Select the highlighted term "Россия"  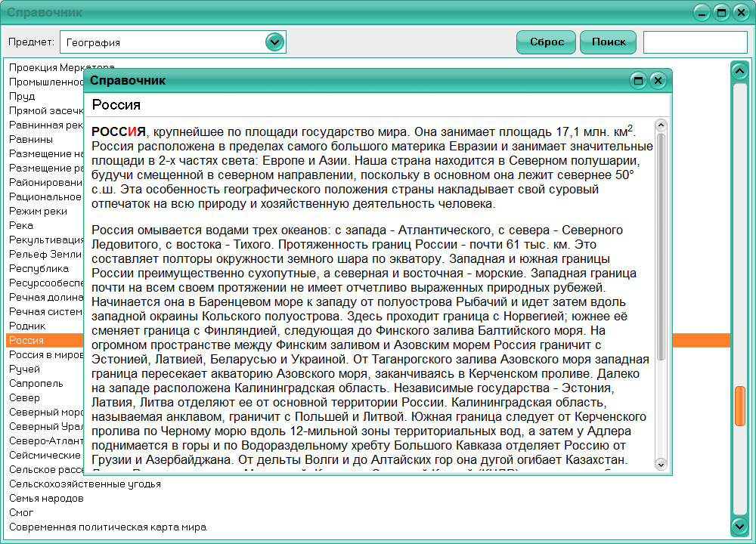[42, 340]
